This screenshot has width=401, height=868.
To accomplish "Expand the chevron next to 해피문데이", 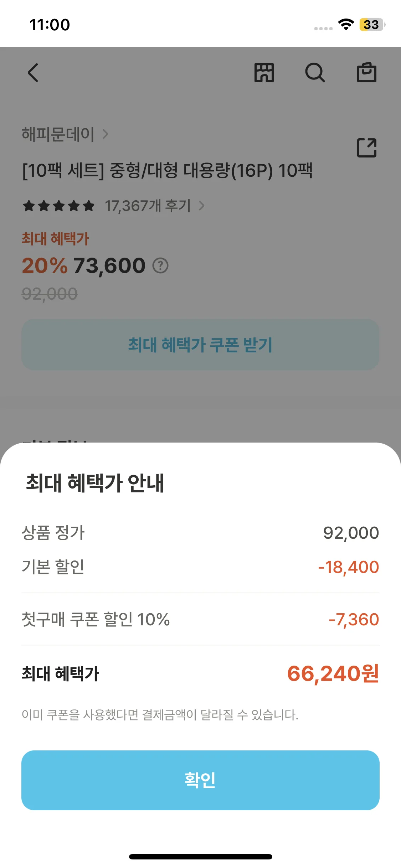I will (x=105, y=134).
